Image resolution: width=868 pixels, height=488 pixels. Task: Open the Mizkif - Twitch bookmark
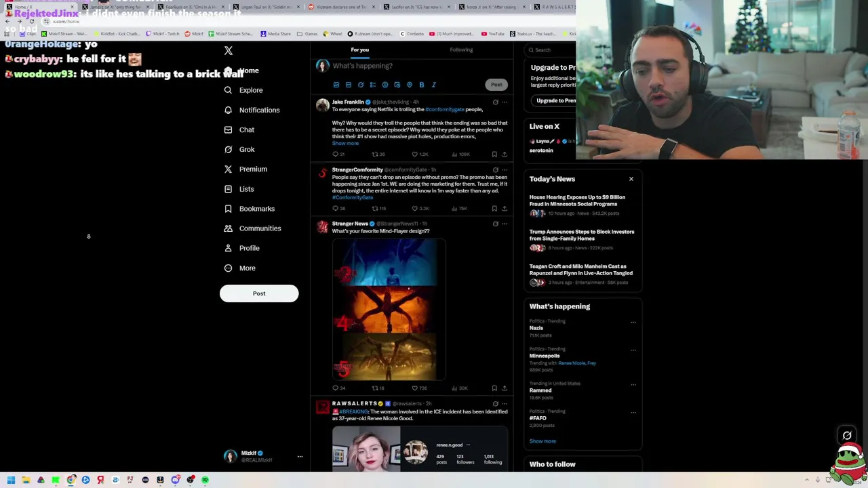tap(163, 34)
